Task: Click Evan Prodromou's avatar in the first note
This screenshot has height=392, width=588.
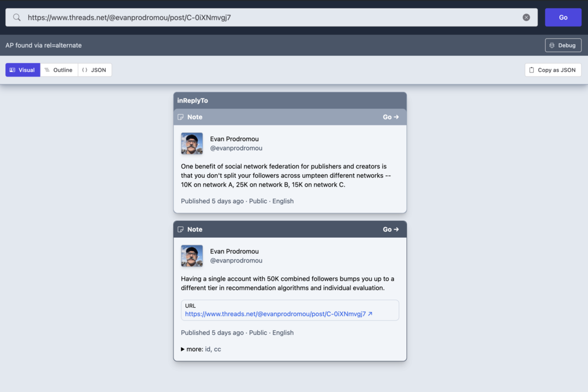Action: tap(192, 144)
